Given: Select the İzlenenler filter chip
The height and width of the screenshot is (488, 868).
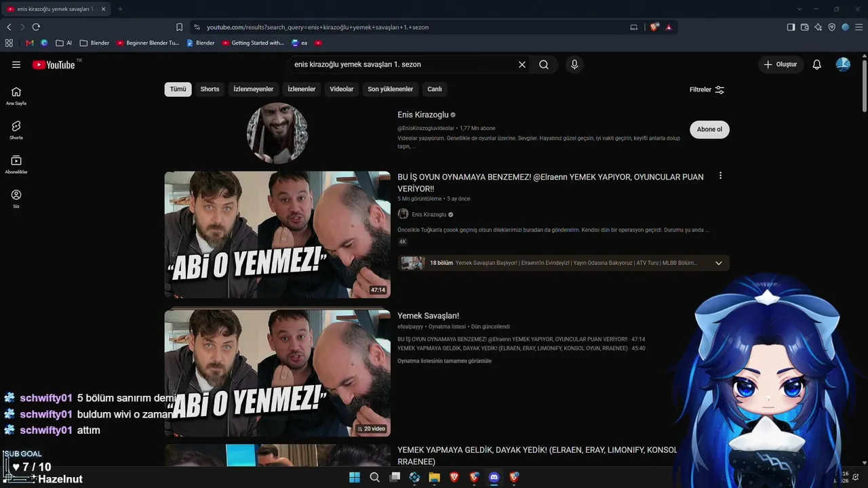Looking at the screenshot, I should (302, 89).
